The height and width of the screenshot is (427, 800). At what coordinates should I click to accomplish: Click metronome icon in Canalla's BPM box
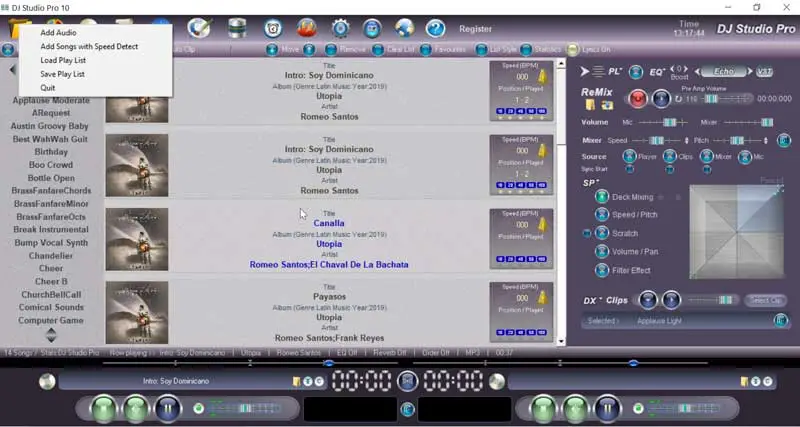coord(542,225)
